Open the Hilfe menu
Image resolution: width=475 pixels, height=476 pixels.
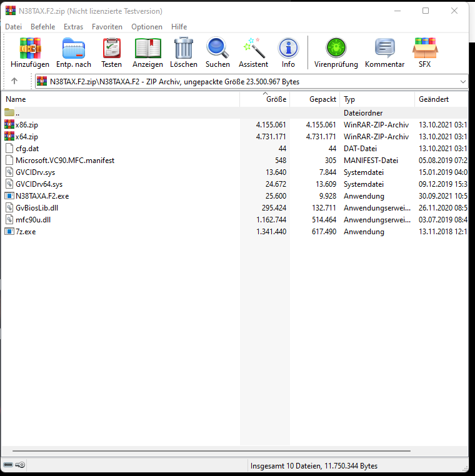tap(179, 27)
